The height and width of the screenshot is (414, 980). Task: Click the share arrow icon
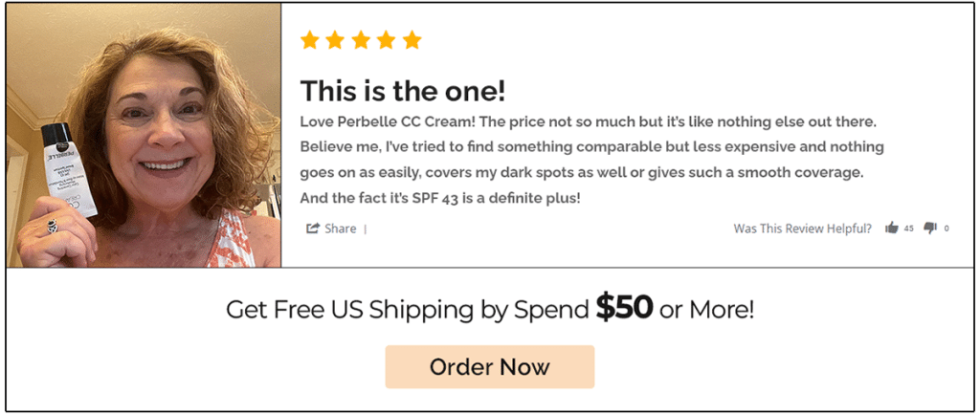pyautogui.click(x=313, y=228)
